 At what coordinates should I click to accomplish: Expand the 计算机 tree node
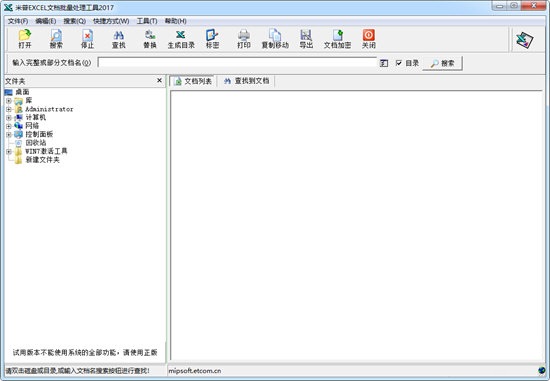click(x=9, y=118)
